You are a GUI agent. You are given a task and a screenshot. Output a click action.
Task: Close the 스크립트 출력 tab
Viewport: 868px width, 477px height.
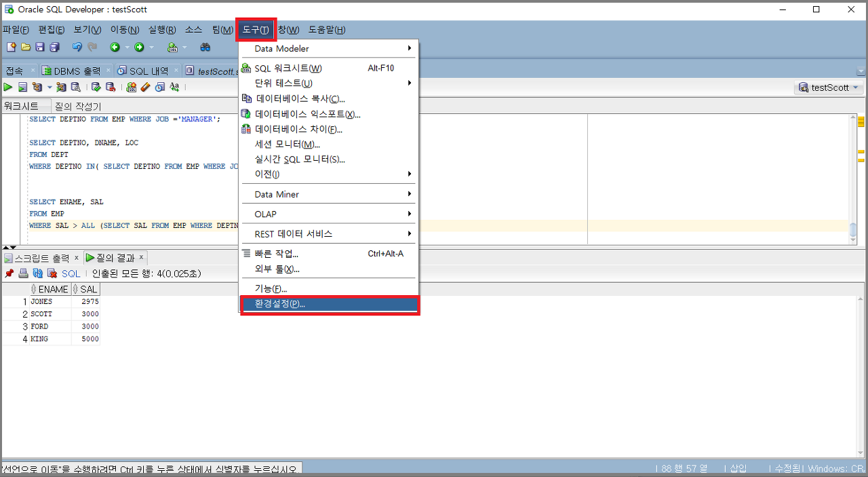tap(77, 257)
